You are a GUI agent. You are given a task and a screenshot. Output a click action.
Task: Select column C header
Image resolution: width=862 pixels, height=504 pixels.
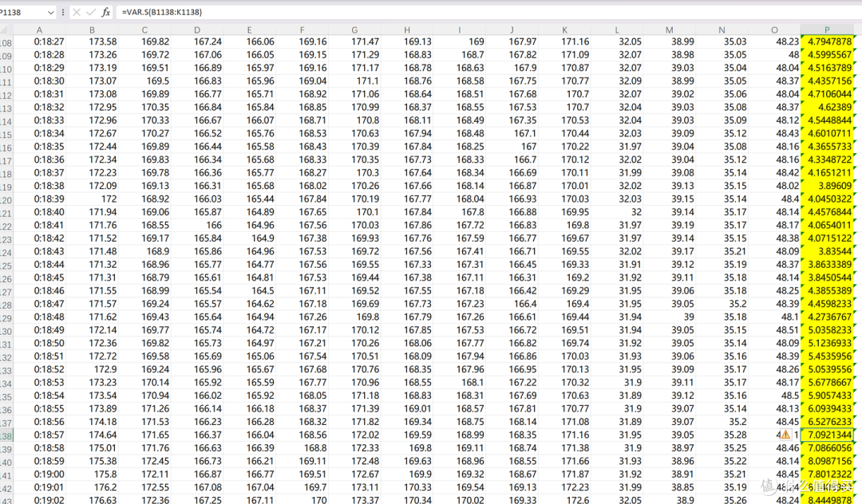[144, 30]
